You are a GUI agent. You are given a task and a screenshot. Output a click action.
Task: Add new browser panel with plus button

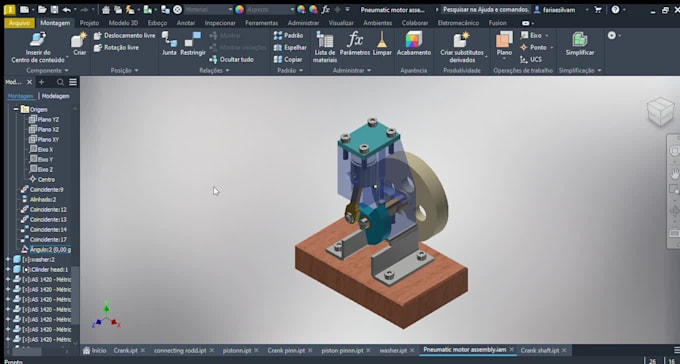(42, 82)
